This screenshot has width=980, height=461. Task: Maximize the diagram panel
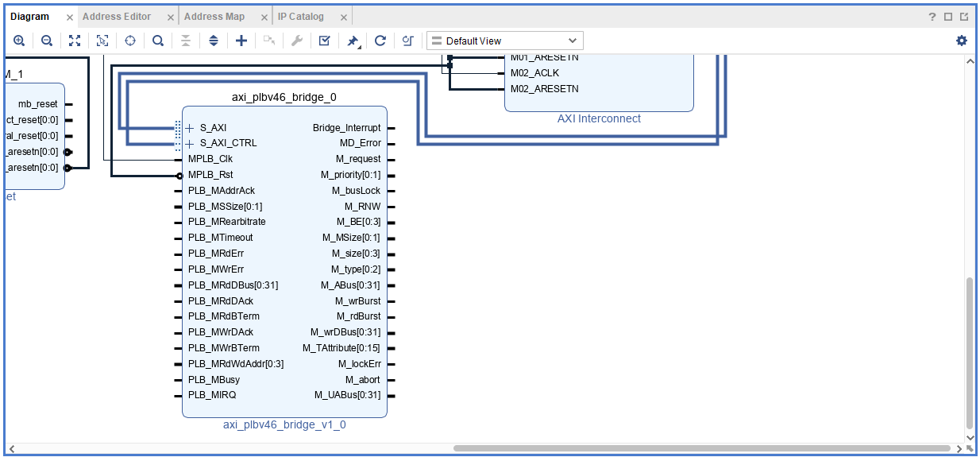click(x=948, y=17)
